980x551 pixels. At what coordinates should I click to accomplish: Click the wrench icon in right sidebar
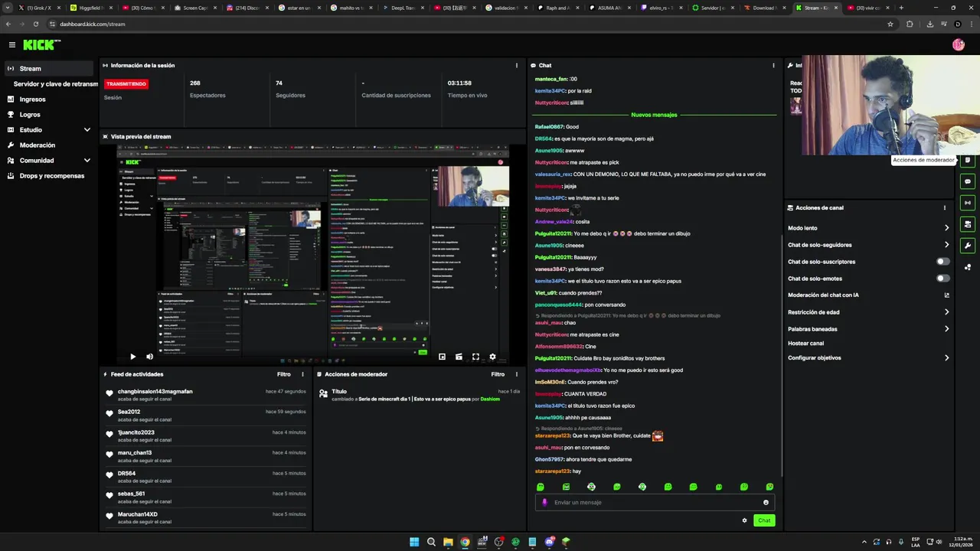(x=968, y=246)
